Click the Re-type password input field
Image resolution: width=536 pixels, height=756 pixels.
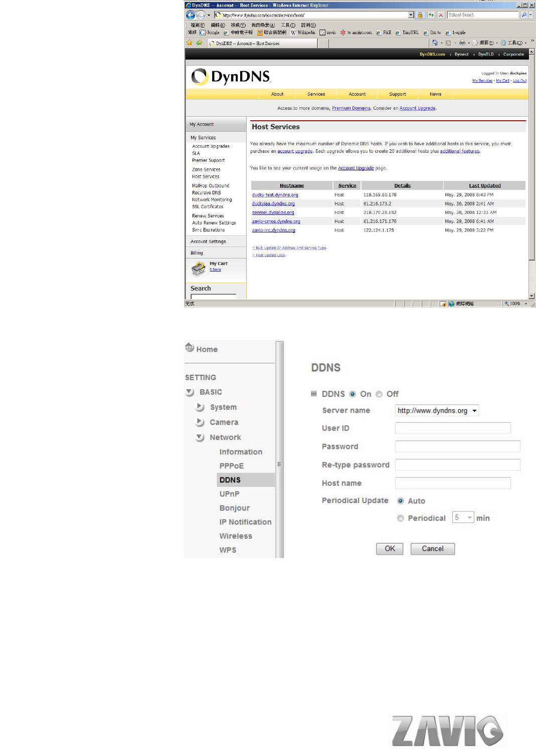click(458, 465)
